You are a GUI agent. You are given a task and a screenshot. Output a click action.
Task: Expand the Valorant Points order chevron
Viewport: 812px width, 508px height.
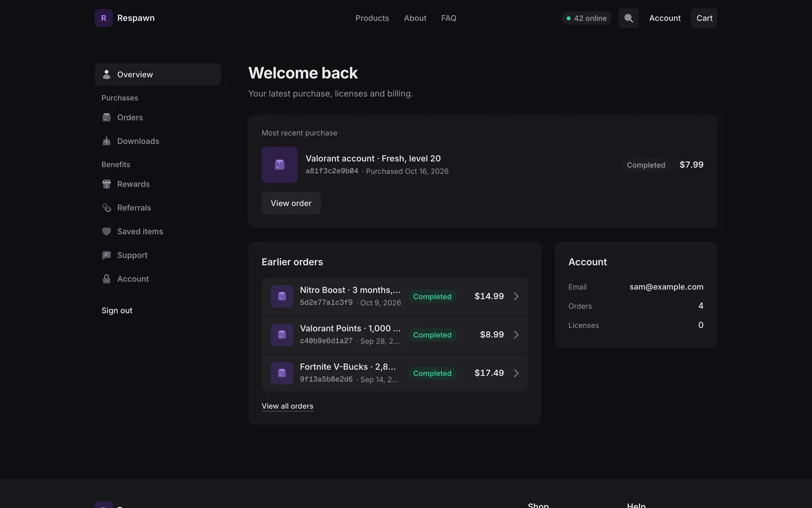click(516, 335)
